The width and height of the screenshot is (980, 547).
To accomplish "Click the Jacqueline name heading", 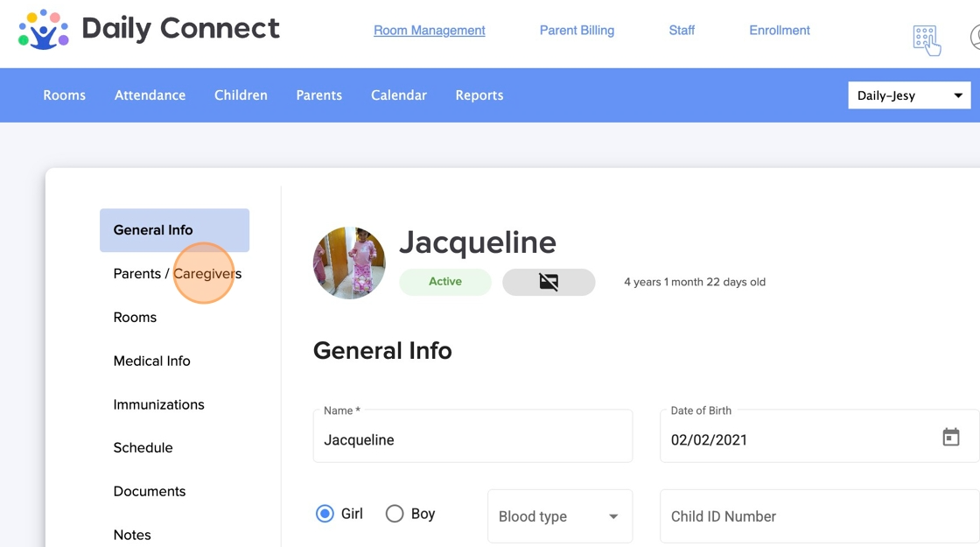I will 478,242.
